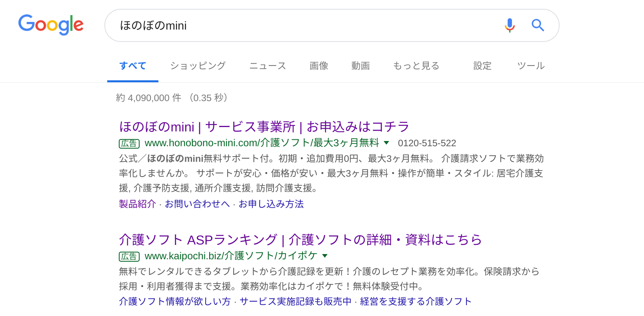
Task: Open the お申し込み方法 sitelink
Action: (x=271, y=204)
